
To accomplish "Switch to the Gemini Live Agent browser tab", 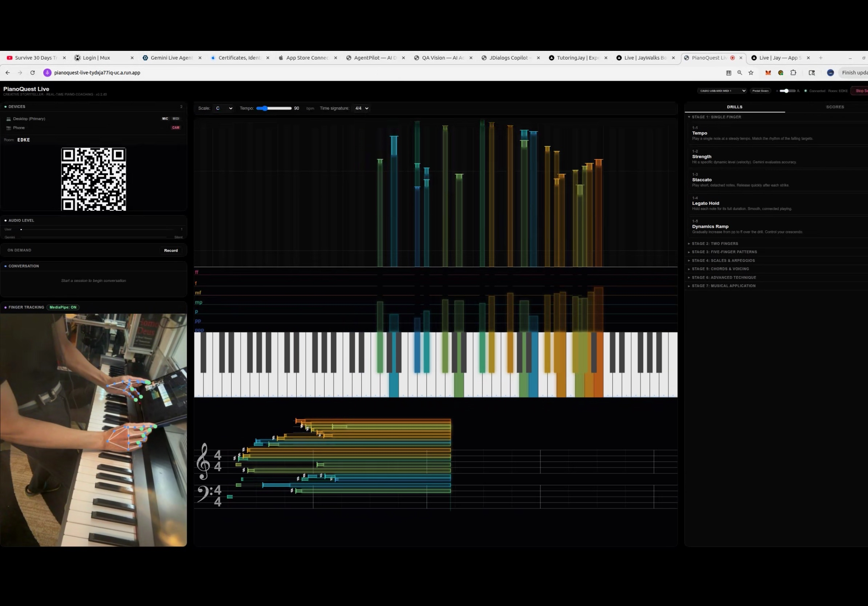I will pyautogui.click(x=171, y=58).
